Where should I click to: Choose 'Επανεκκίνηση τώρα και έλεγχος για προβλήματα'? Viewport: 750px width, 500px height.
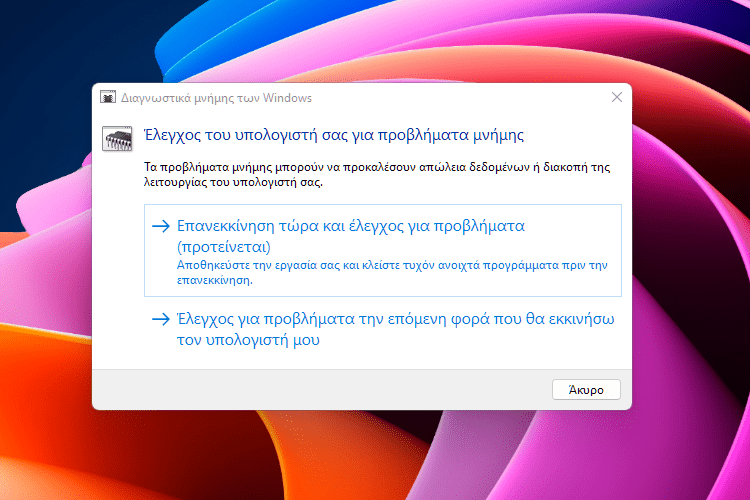[x=383, y=250]
